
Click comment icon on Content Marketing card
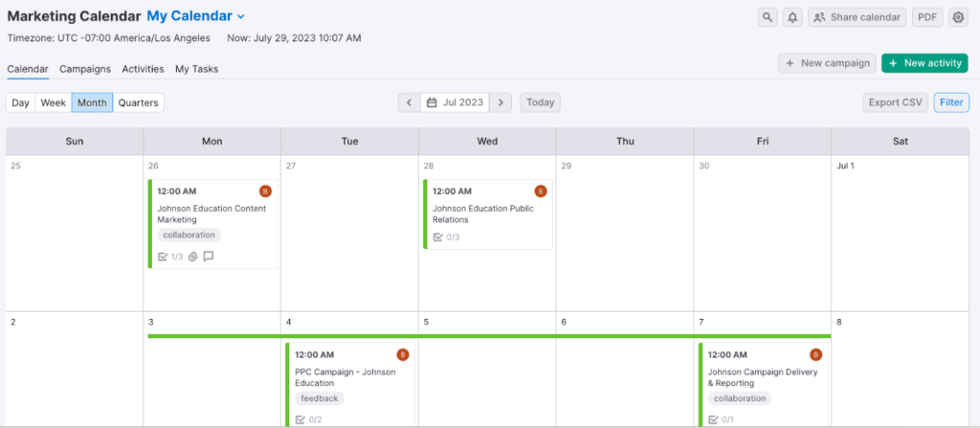[208, 257]
